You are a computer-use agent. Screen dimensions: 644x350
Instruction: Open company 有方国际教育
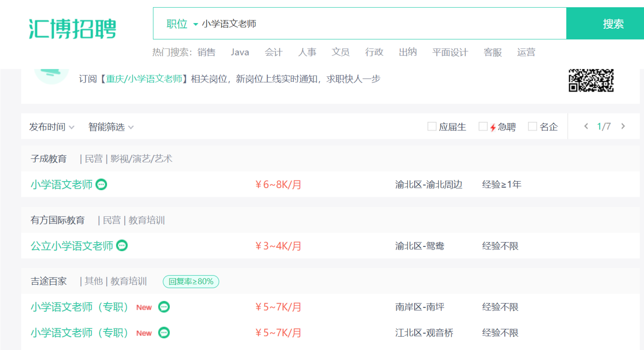tap(58, 220)
